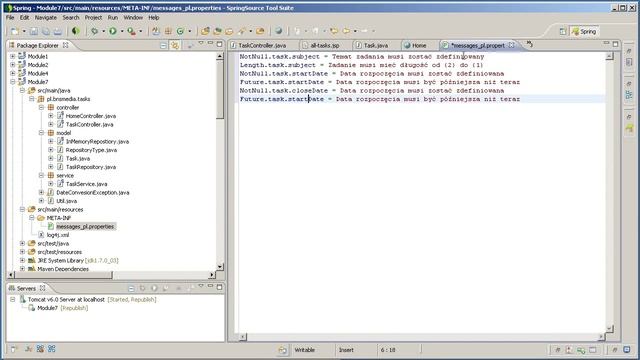This screenshot has width=640, height=360.
Task: Close the messages_pl.properties editor tab
Action: click(511, 45)
